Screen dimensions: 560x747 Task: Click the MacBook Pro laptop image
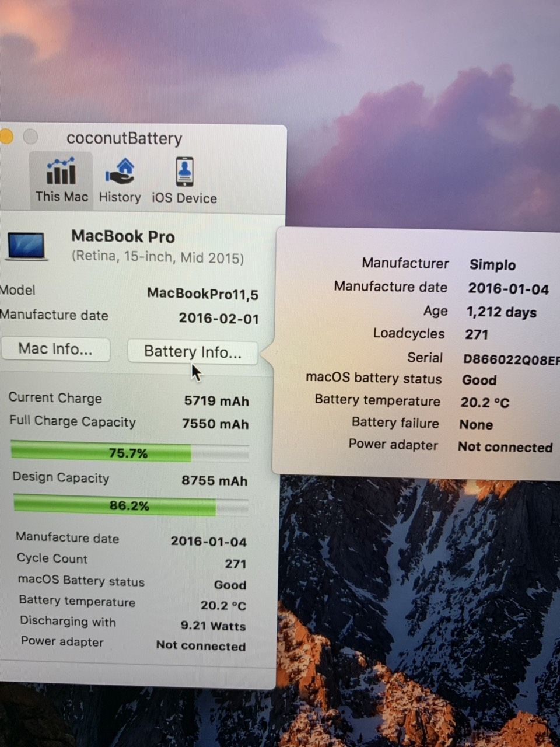click(26, 246)
